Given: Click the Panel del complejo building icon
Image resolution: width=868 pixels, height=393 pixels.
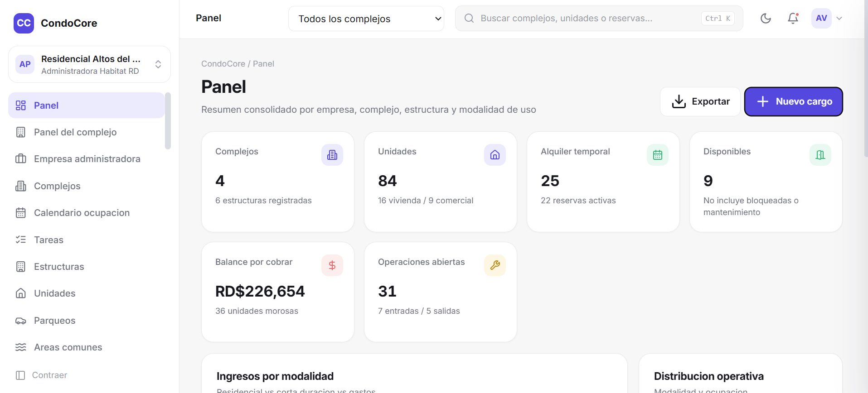Looking at the screenshot, I should click(21, 132).
